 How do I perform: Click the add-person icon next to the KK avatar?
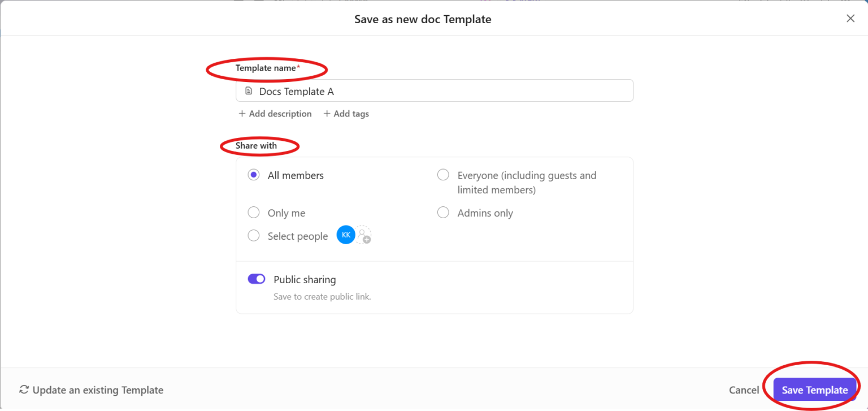tap(363, 235)
